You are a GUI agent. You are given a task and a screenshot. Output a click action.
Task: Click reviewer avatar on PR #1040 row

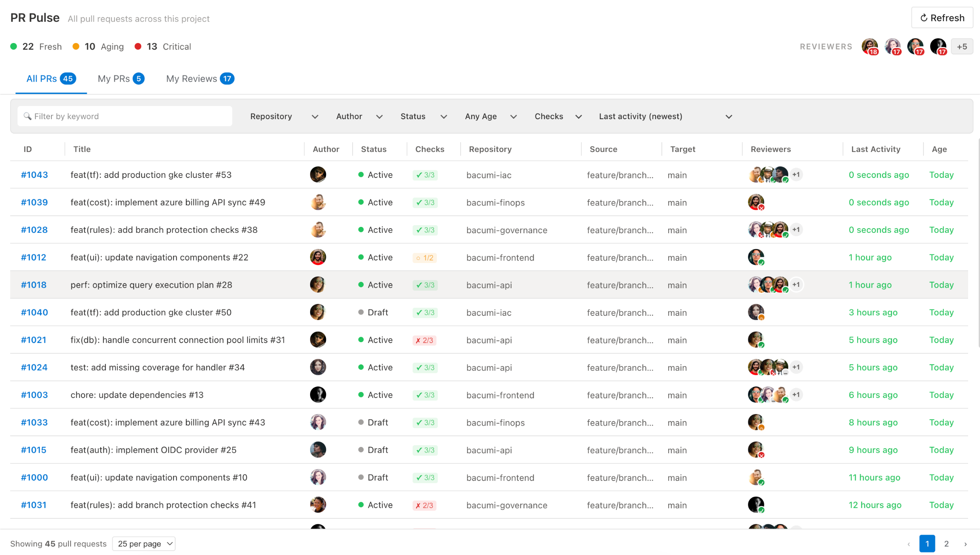coord(756,312)
